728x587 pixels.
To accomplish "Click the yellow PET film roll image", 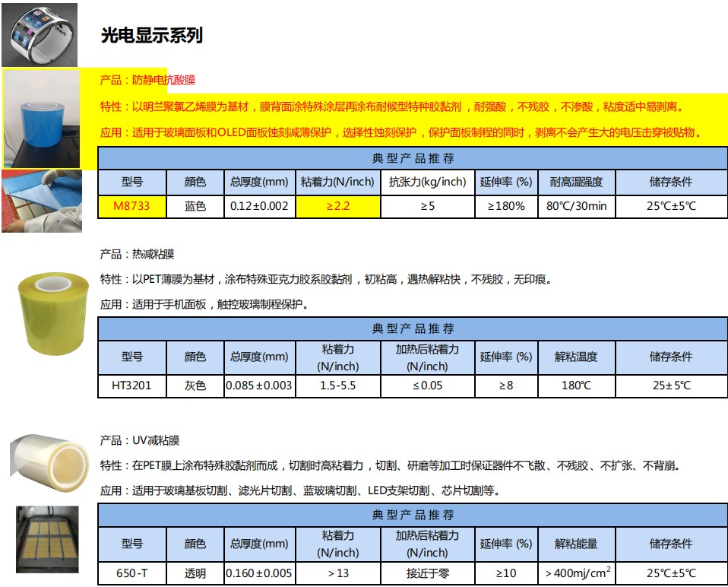I will pos(53,313).
